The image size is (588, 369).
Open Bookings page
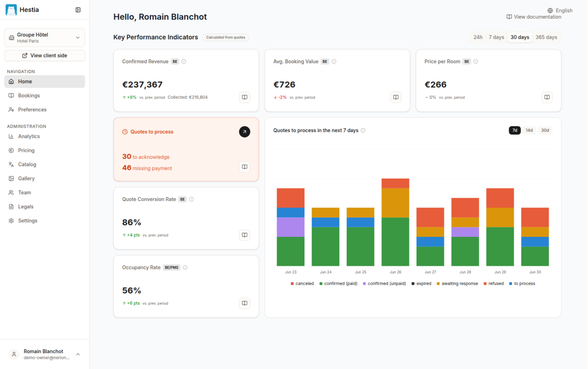click(45, 96)
